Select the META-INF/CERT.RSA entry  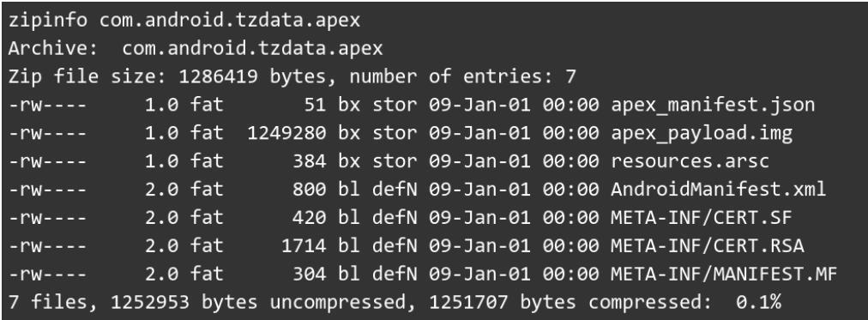[707, 246]
